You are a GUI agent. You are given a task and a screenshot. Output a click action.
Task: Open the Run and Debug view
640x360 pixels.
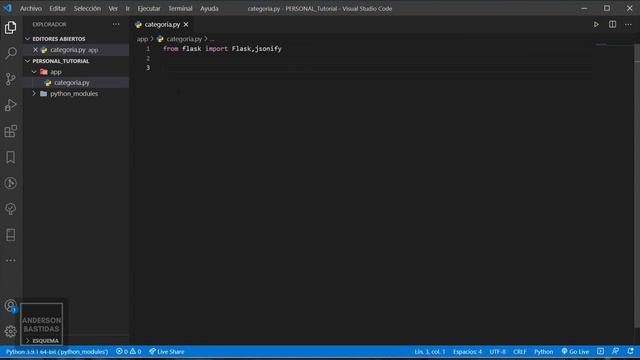coord(11,105)
